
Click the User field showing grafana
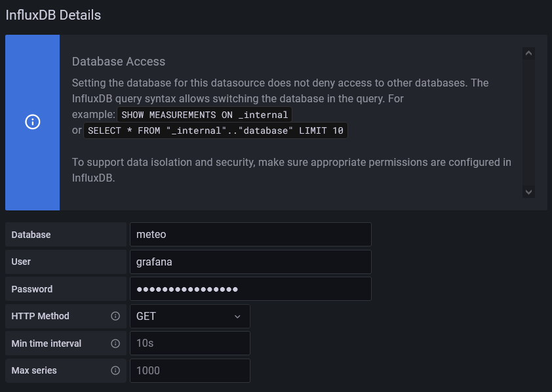tap(250, 262)
